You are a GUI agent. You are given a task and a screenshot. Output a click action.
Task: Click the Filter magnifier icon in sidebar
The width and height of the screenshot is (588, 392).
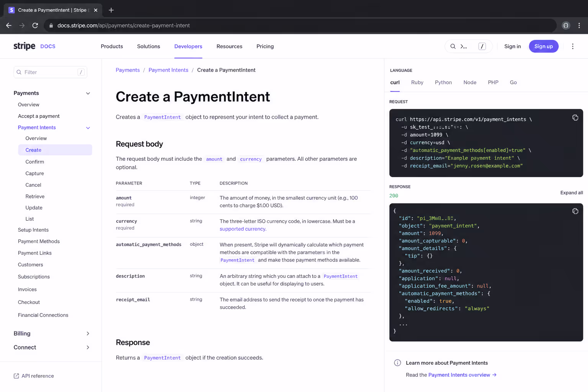(x=19, y=72)
